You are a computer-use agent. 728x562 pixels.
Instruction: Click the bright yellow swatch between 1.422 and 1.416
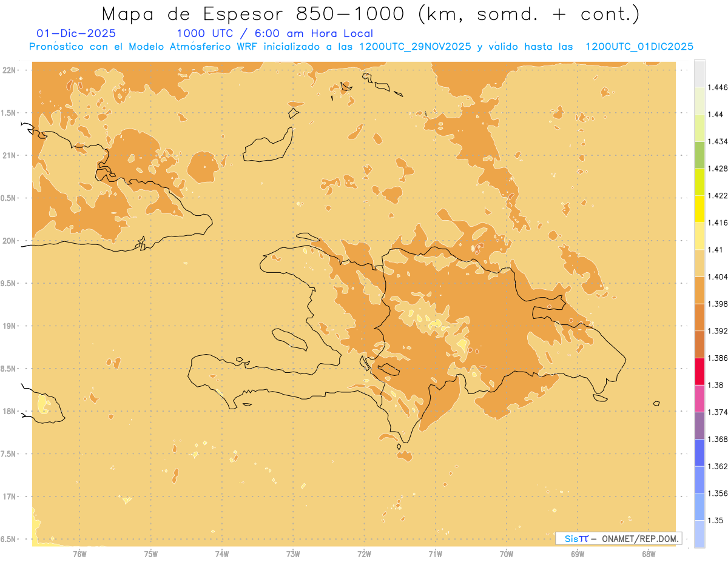(699, 209)
